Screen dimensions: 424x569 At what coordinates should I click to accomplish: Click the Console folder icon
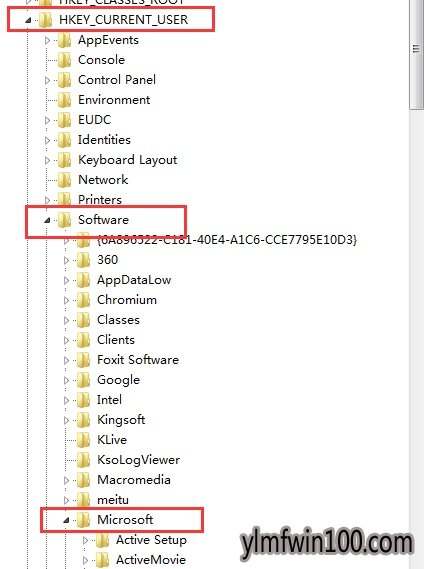[65, 60]
